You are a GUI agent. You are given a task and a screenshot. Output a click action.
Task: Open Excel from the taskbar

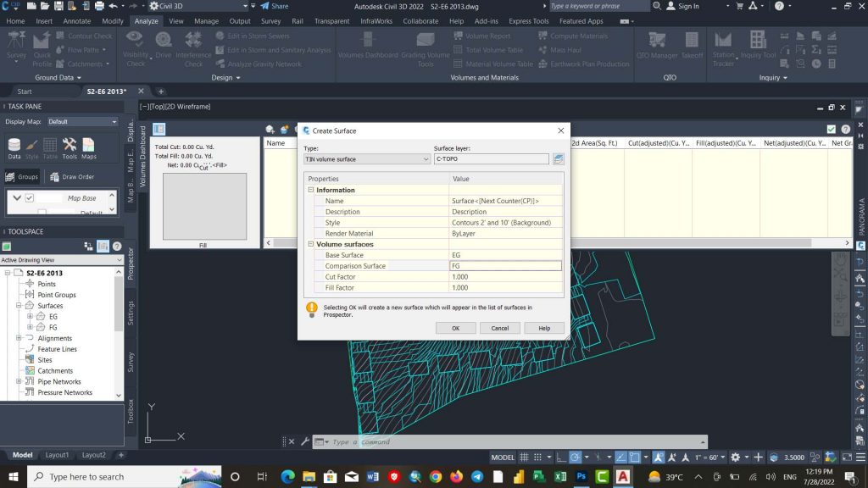click(x=559, y=476)
